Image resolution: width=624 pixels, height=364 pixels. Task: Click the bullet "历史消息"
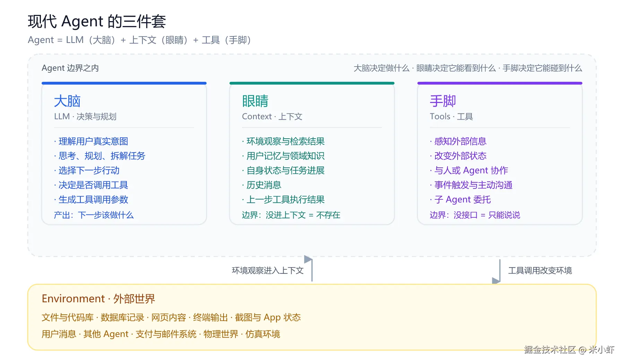point(262,185)
